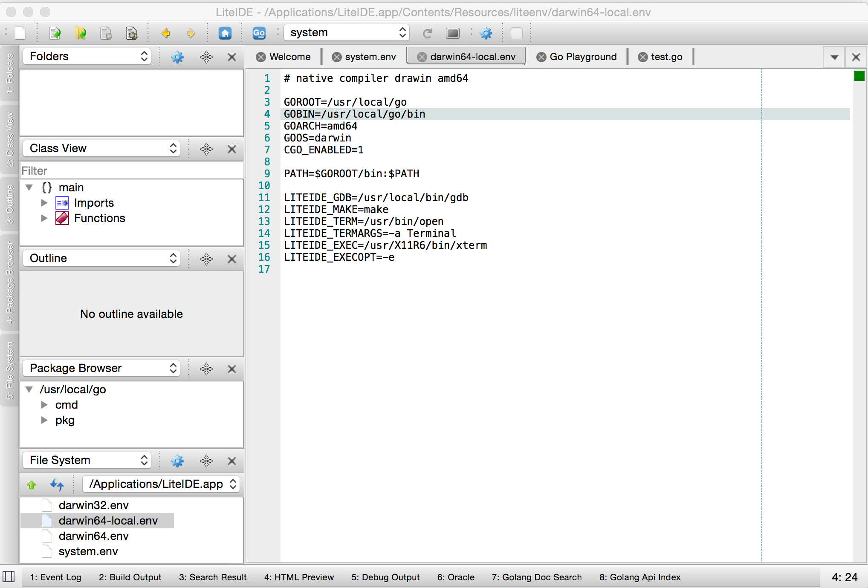Open the 7: Golang Doc Search panel
The width and height of the screenshot is (868, 588).
tap(536, 577)
